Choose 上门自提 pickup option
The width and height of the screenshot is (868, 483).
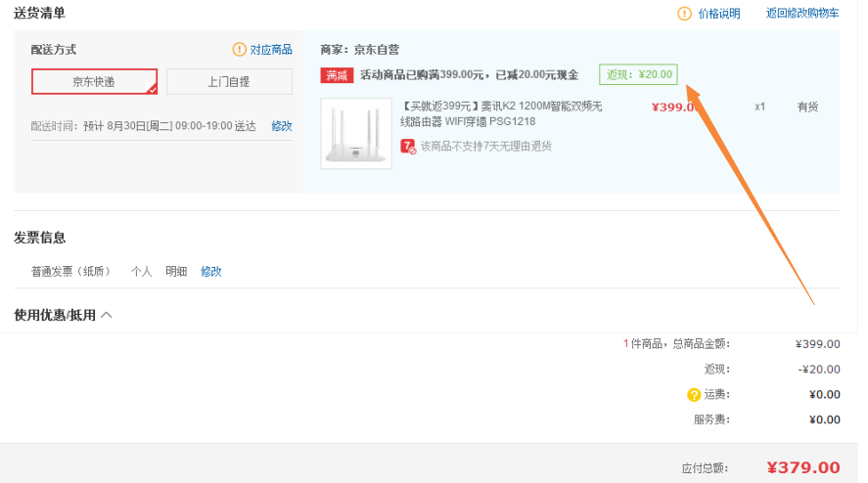click(229, 82)
